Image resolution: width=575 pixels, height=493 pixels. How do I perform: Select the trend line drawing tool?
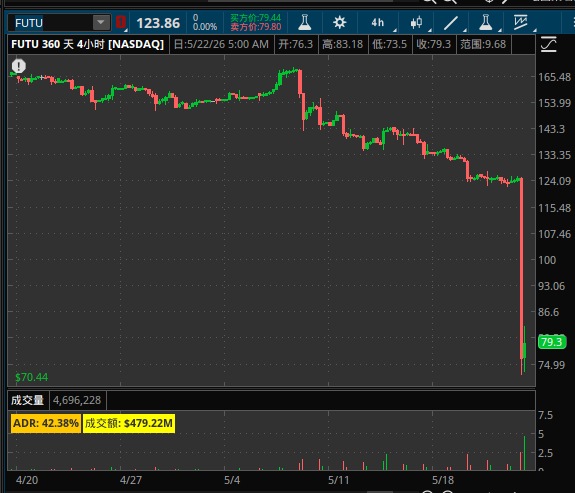pos(451,22)
